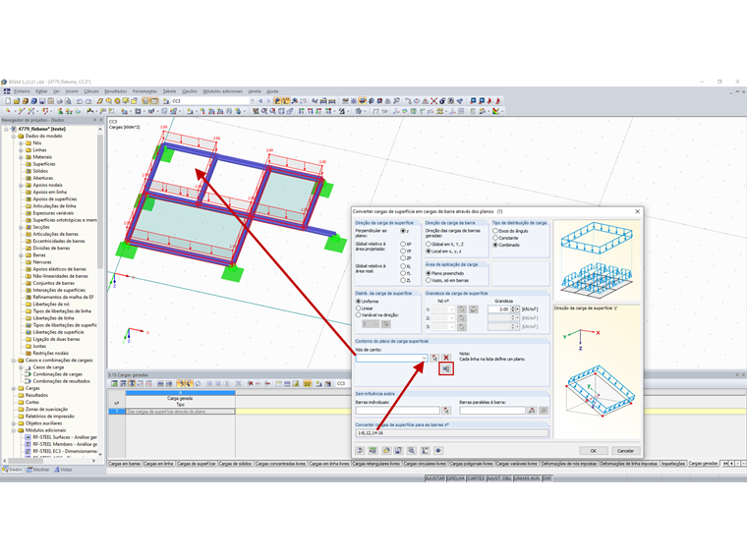Pick individual bars selection icon

point(446,410)
